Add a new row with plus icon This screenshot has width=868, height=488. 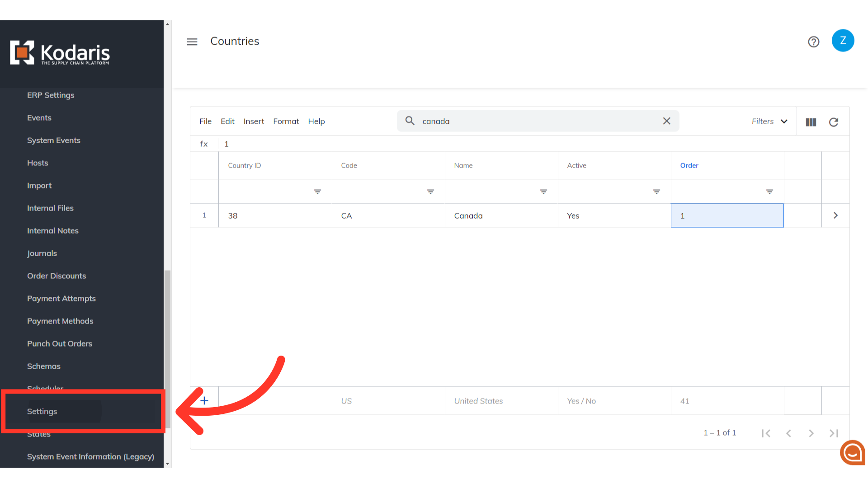(x=204, y=401)
